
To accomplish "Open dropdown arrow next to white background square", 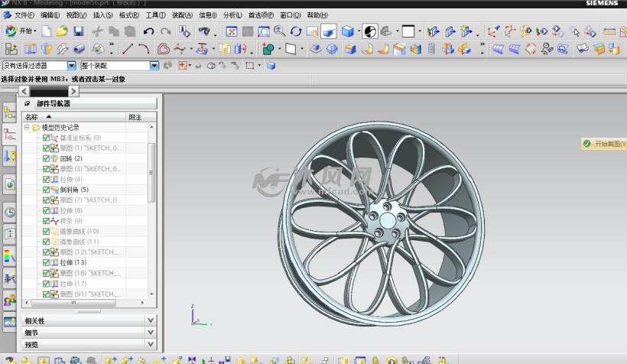I will (420, 31).
